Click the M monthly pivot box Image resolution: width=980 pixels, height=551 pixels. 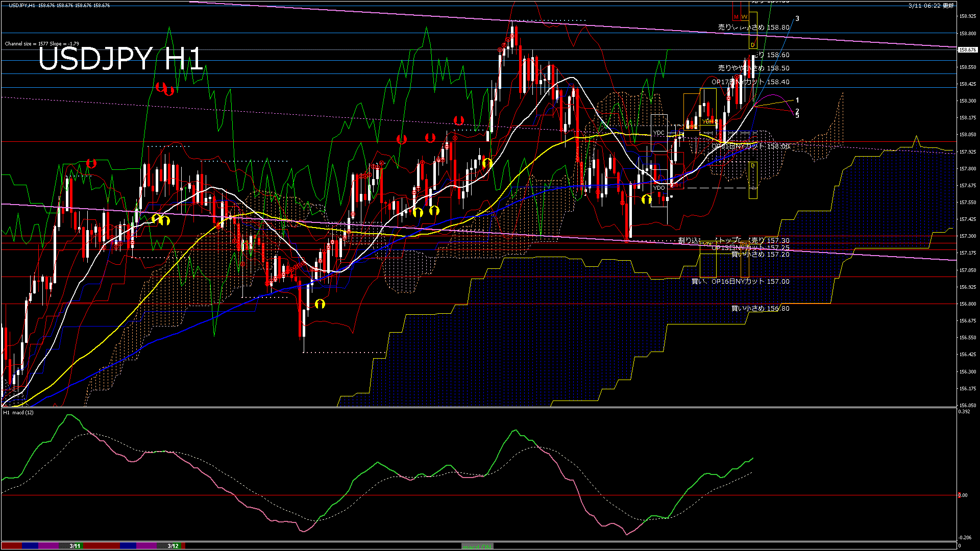pos(736,17)
